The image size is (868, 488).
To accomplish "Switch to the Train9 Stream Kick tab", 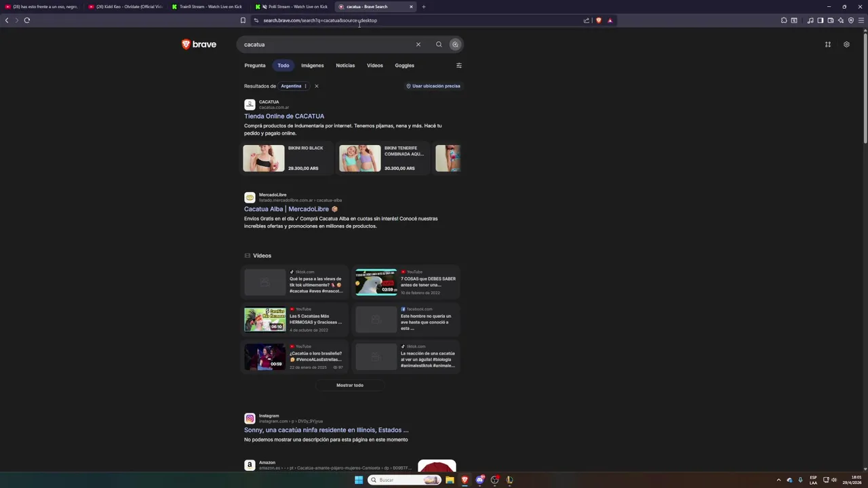I will 209,7.
